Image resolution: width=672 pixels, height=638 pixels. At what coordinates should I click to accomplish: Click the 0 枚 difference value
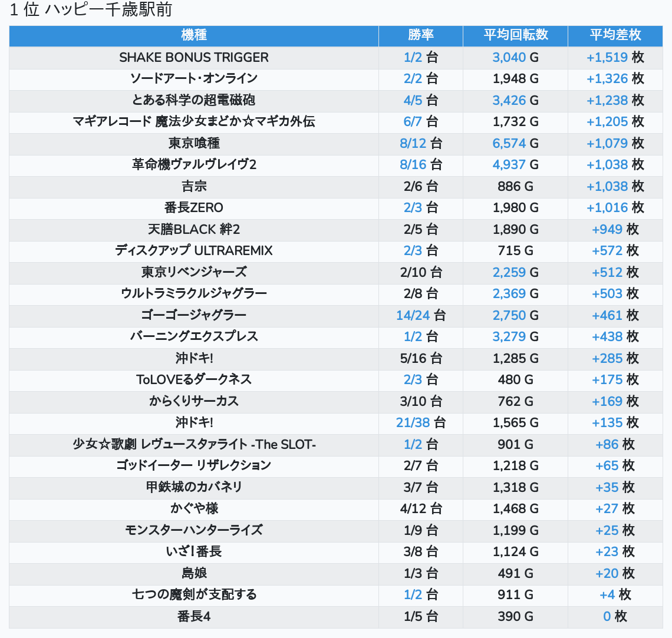coord(607,616)
